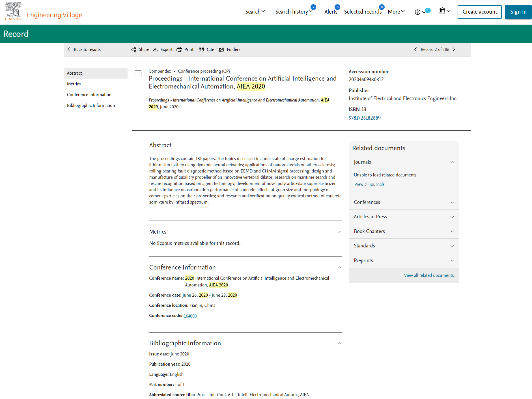Image resolution: width=532 pixels, height=399 pixels.
Task: Jump to Conference Information in side navigation
Action: 89,95
